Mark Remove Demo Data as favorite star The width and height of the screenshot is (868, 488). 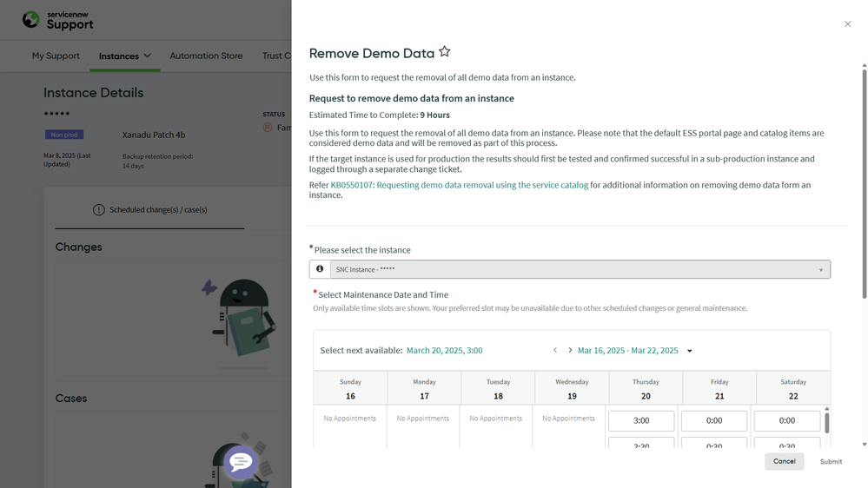(445, 52)
